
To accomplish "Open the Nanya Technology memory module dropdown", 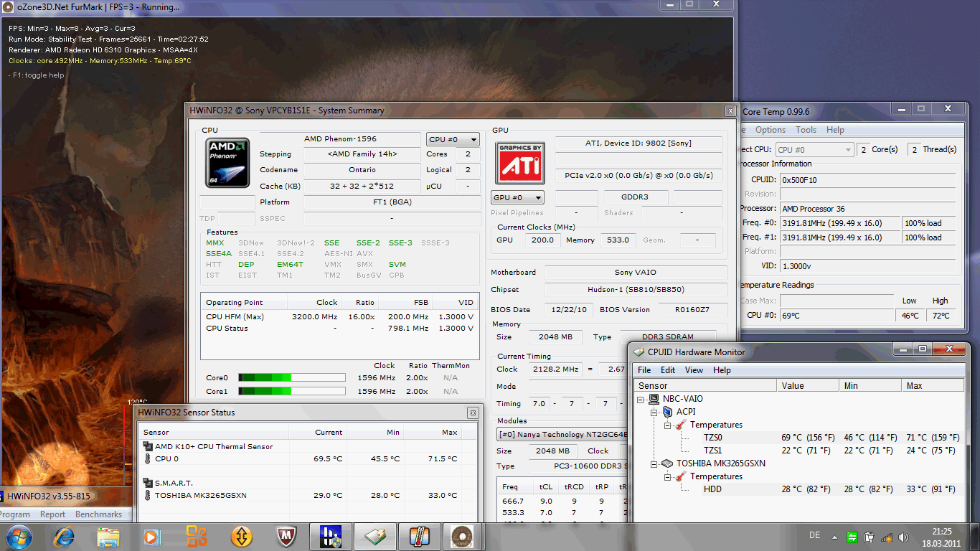I will (562, 434).
